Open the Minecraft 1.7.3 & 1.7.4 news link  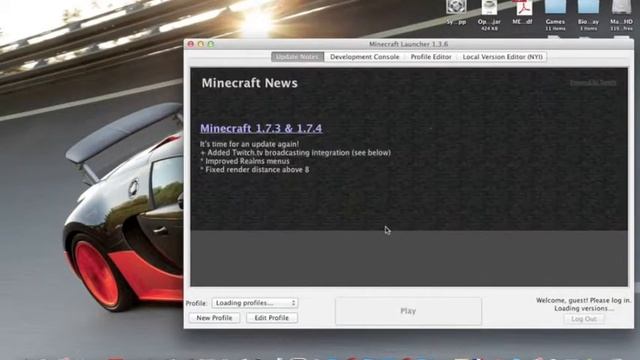261,128
